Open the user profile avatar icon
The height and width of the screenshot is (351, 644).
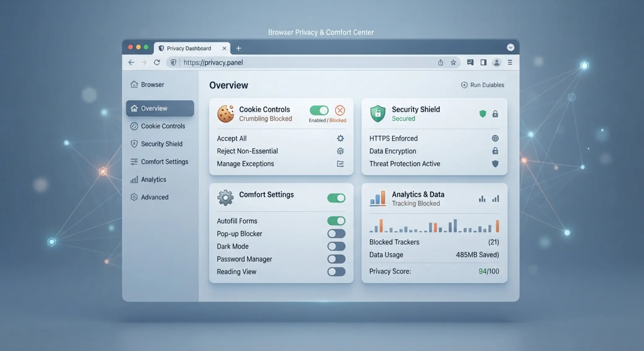pos(497,63)
